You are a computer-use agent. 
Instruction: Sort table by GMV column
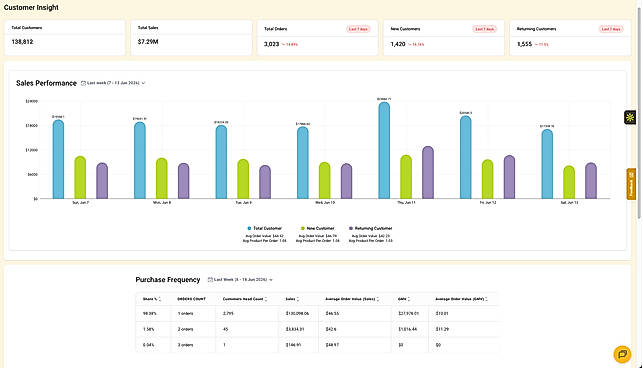(404, 299)
